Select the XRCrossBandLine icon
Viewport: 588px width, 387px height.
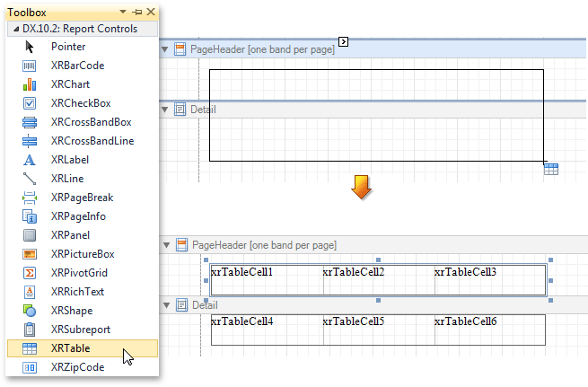click(30, 141)
